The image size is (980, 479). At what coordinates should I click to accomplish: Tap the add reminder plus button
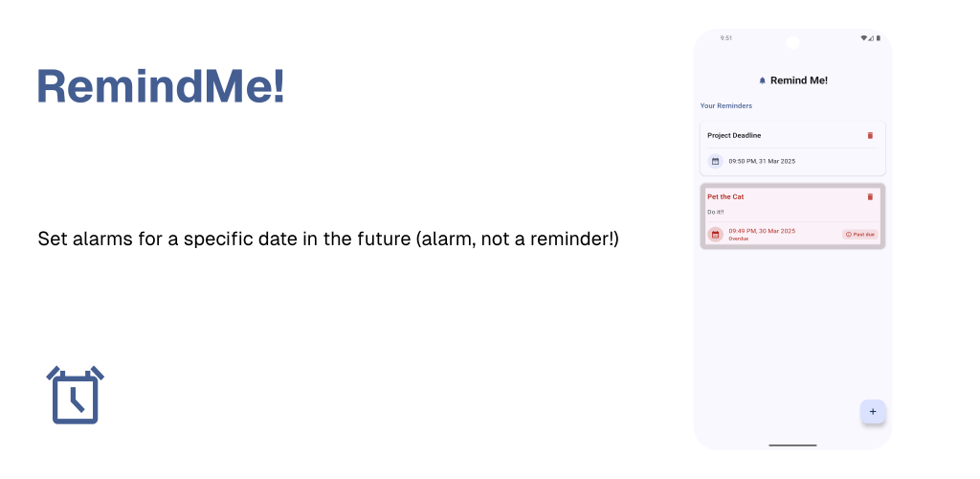pyautogui.click(x=873, y=411)
